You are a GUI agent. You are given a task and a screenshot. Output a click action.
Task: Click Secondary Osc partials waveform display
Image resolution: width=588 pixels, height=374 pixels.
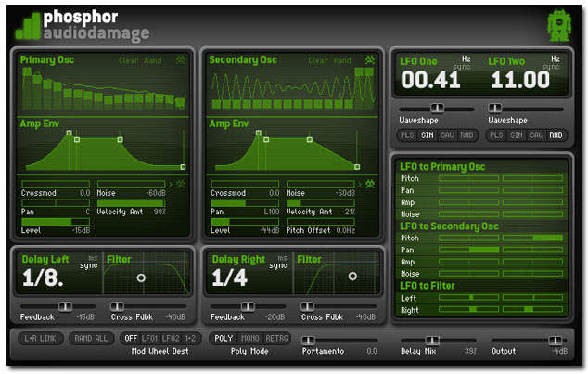(x=292, y=88)
